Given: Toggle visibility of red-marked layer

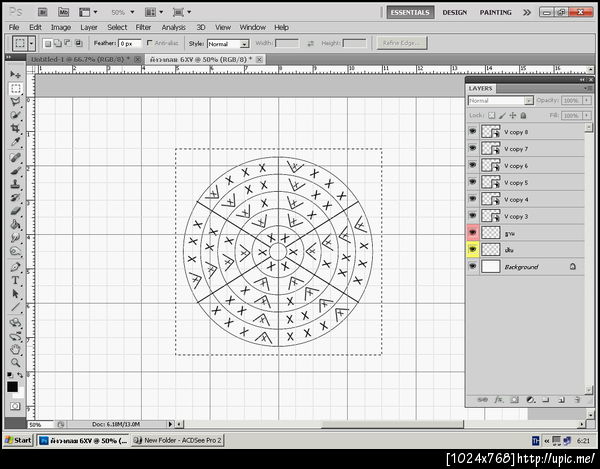Looking at the screenshot, I should 473,233.
